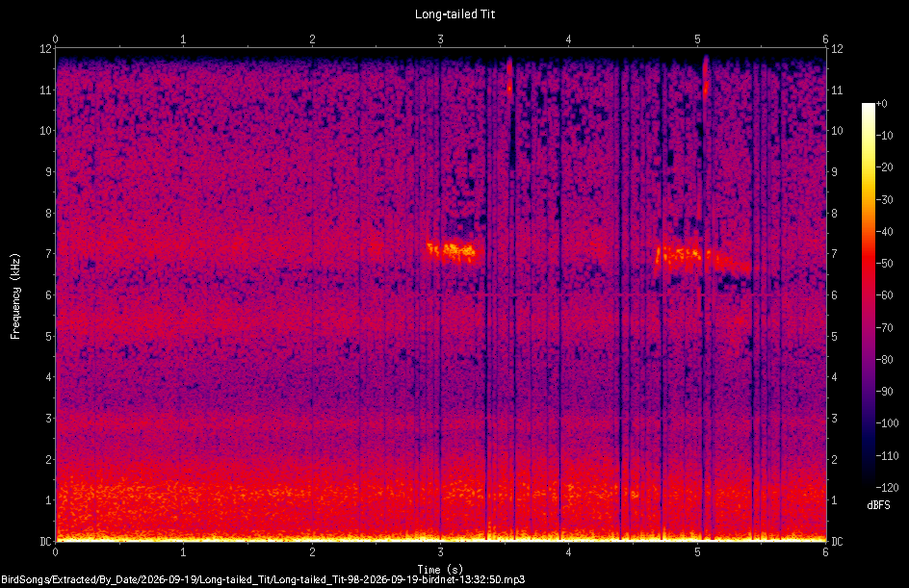This screenshot has width=909, height=588.
Task: Click the "10" tick on the left frequency axis
Action: pyautogui.click(x=45, y=131)
